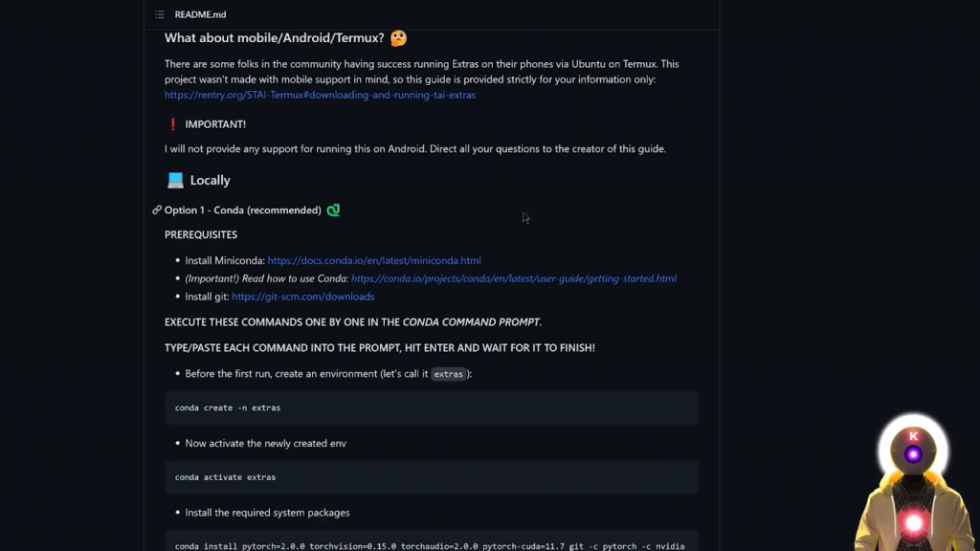Click the laptop emoji next to Locally
The height and width of the screenshot is (551, 980).
pyautogui.click(x=175, y=180)
